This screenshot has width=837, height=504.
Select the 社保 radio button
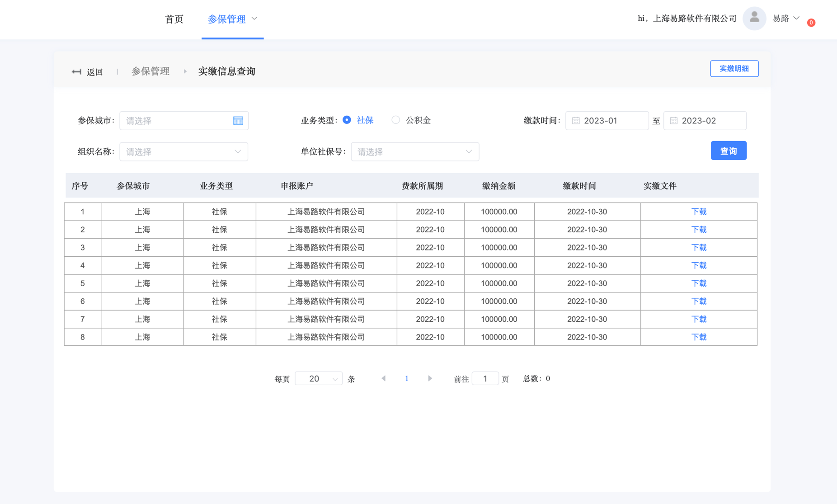pos(347,120)
